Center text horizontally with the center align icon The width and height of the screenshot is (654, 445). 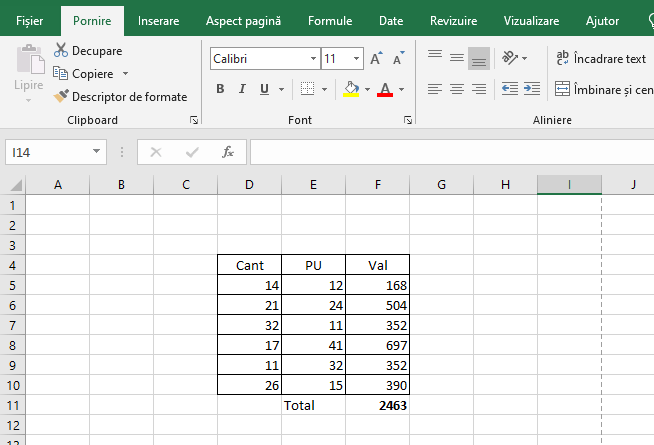[456, 89]
